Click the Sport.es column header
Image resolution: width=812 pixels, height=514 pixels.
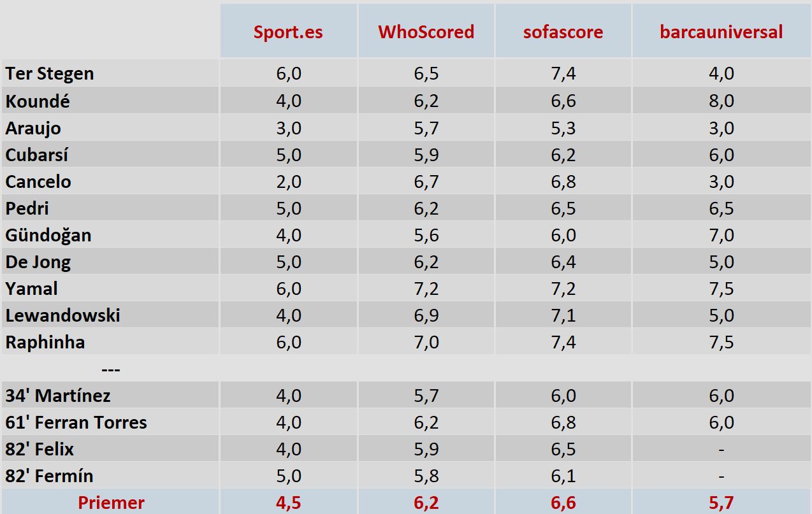pos(288,32)
